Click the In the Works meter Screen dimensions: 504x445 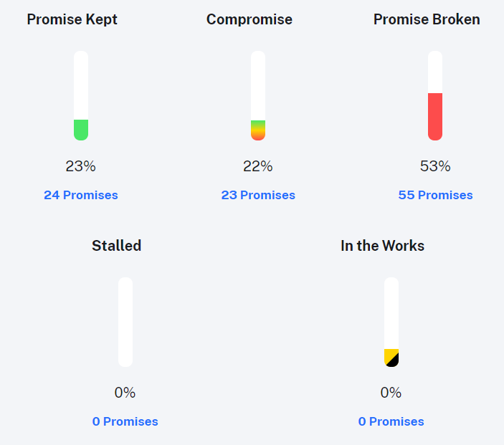tap(391, 322)
